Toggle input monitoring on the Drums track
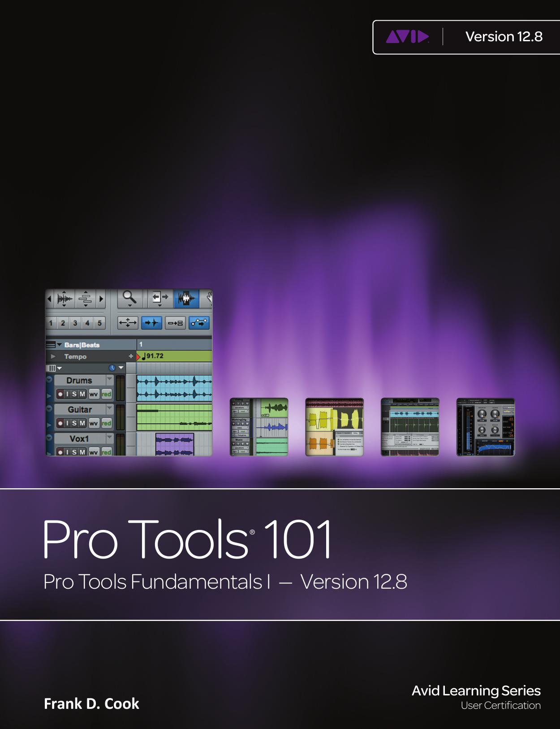The height and width of the screenshot is (729, 560). click(67, 394)
